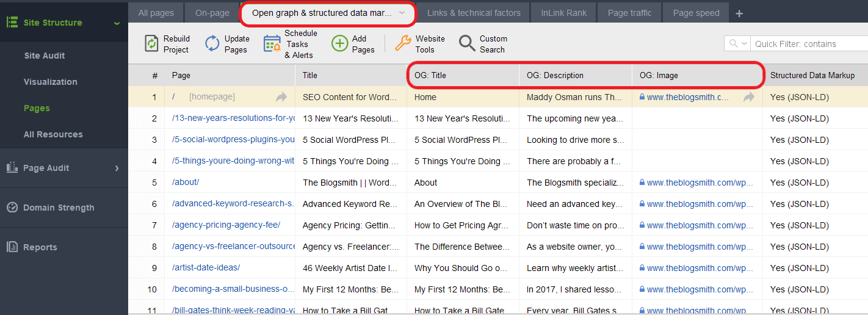Open the Site Audit section
The height and width of the screenshot is (315, 868).
point(45,56)
